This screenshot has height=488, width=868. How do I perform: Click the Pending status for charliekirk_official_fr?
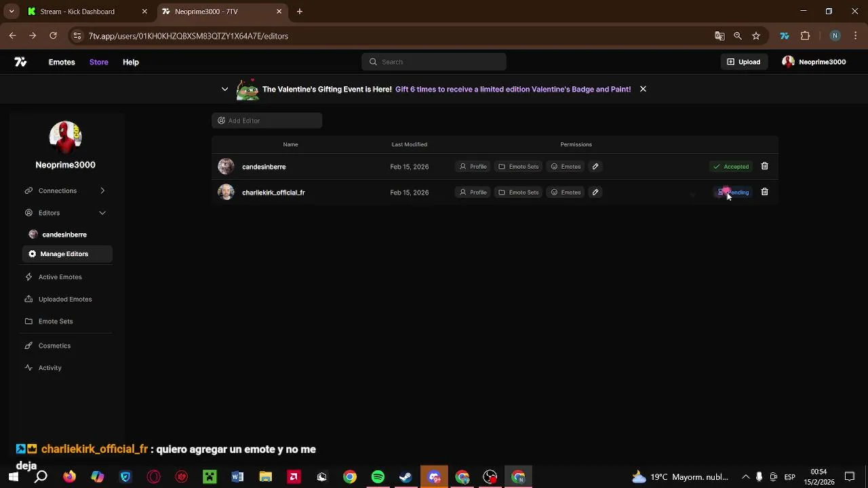coord(733,192)
